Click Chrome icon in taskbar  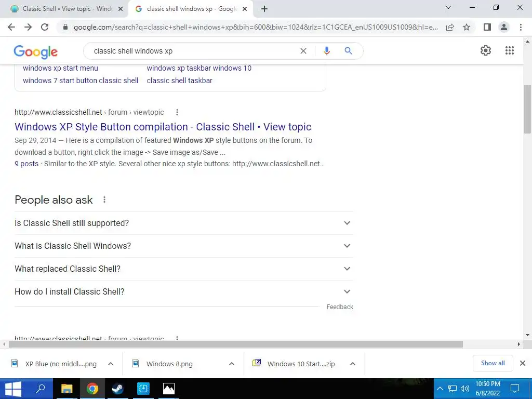[x=92, y=389]
